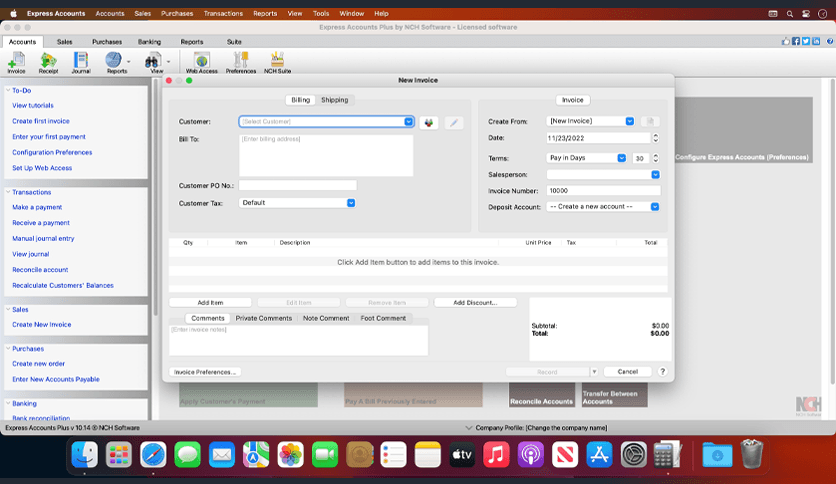The image size is (836, 484).
Task: Click the thumbs-up like icon
Action: pyautogui.click(x=785, y=41)
